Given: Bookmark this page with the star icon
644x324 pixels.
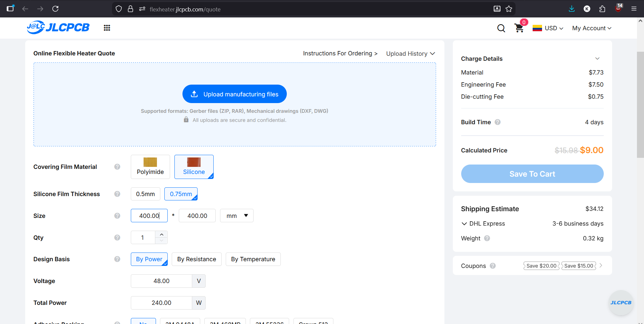Looking at the screenshot, I should [x=509, y=9].
